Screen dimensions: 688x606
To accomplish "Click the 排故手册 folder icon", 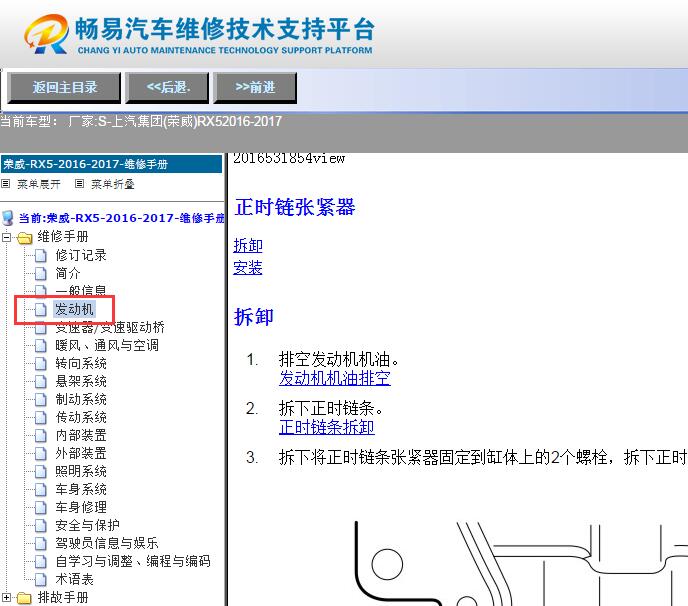I will pos(25,598).
